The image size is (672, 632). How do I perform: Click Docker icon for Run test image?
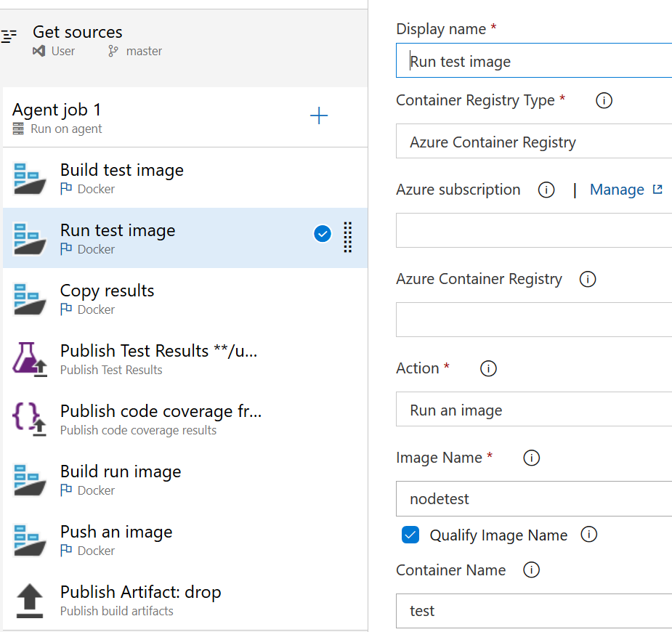tap(30, 239)
